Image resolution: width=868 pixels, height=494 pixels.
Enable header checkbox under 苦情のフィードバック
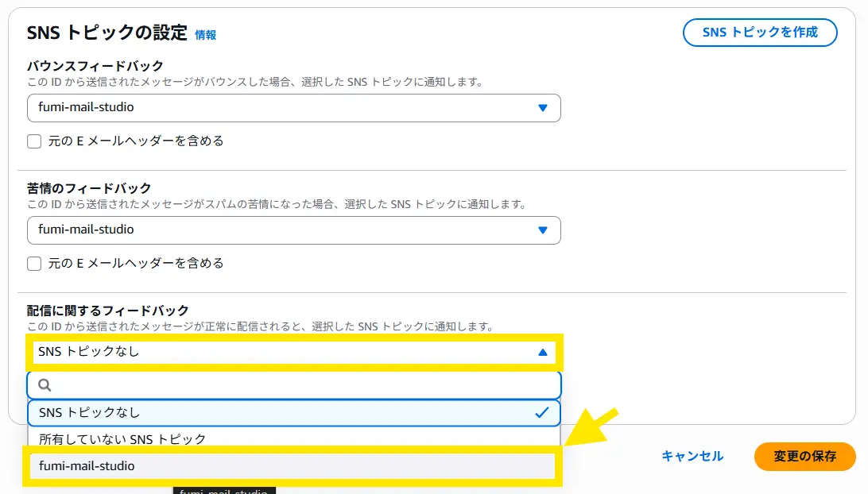[34, 264]
